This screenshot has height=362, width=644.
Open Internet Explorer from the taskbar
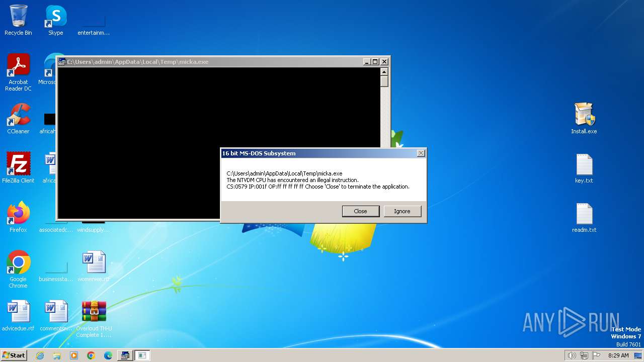[40, 355]
